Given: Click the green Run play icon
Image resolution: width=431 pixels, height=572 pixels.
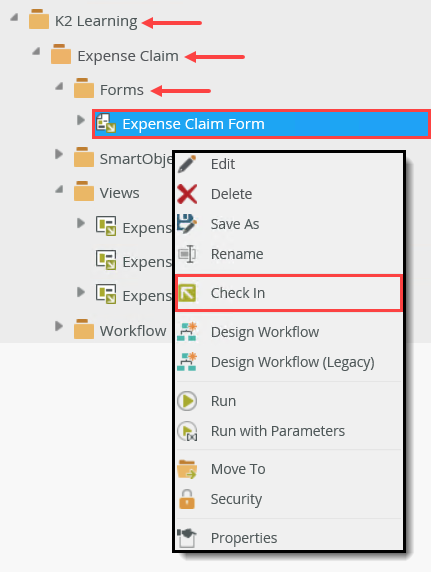Looking at the screenshot, I should (187, 401).
